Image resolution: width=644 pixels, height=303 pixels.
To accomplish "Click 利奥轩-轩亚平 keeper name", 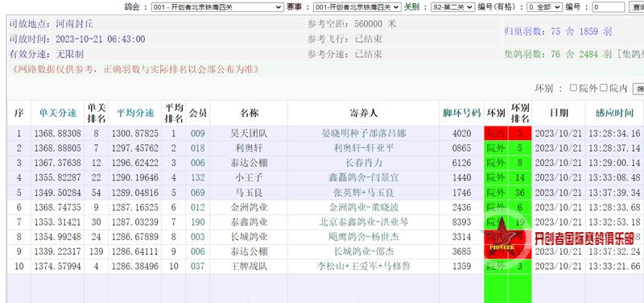I will tap(364, 148).
